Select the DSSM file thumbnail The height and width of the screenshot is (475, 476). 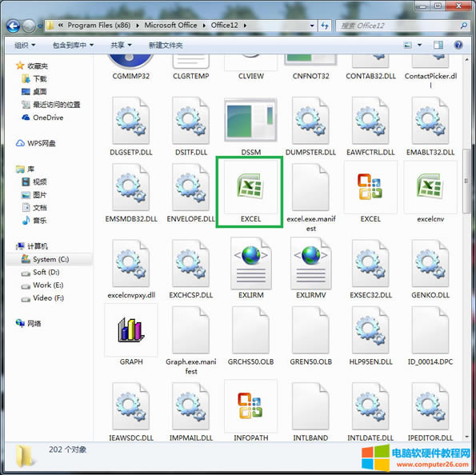pos(250,126)
